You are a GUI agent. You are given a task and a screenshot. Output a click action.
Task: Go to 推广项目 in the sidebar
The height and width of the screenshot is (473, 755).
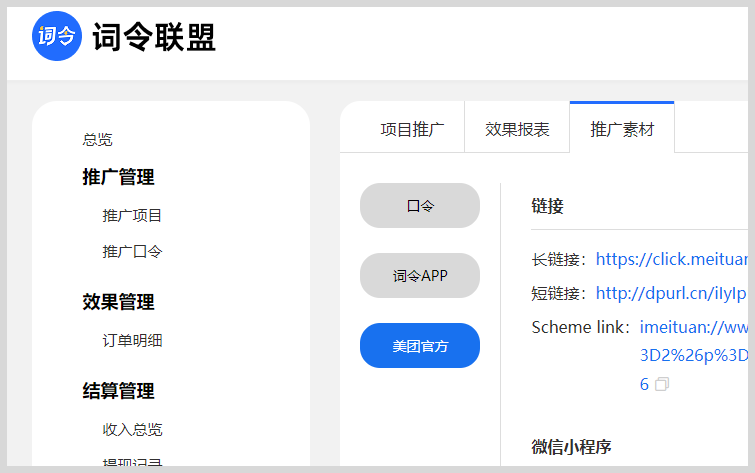click(x=132, y=215)
